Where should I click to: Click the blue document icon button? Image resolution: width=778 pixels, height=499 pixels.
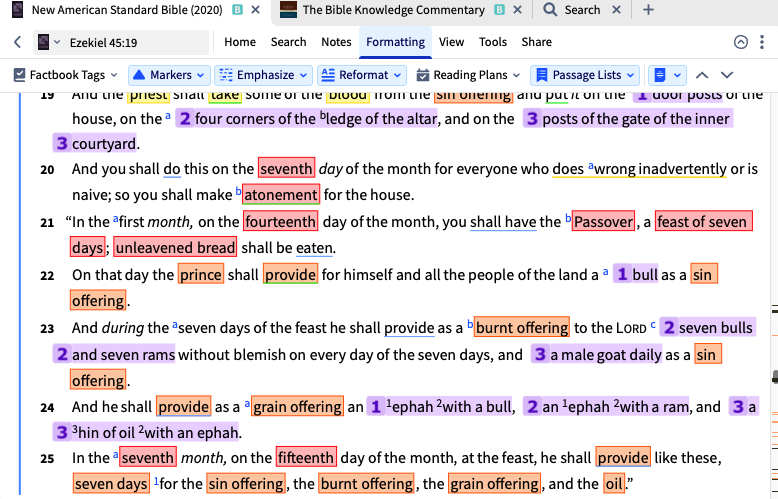(660, 75)
